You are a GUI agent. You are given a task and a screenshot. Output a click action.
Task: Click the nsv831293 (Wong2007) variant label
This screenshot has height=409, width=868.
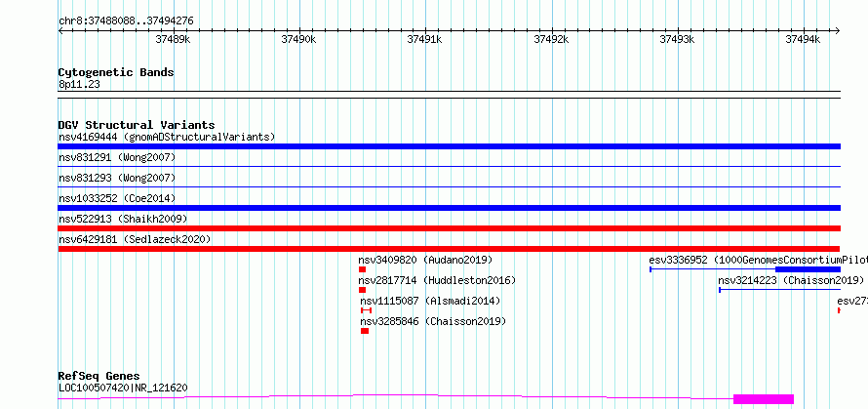[117, 178]
